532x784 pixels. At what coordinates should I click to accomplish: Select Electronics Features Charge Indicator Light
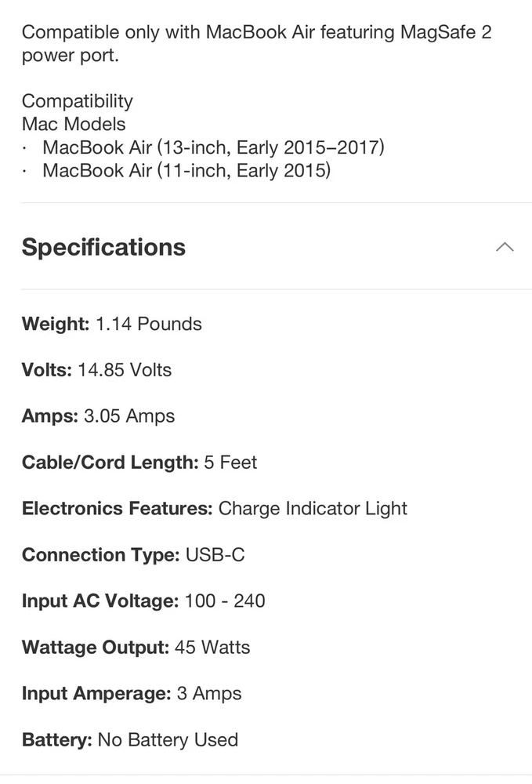pos(215,509)
